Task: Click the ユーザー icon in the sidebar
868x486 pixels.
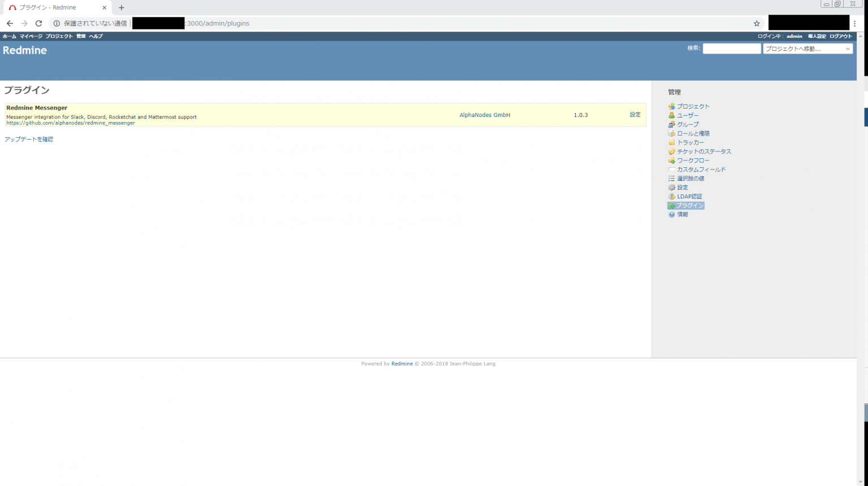Action: point(671,115)
